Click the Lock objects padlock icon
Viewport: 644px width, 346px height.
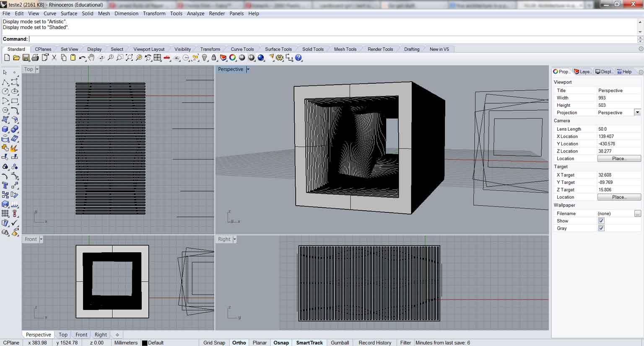[x=214, y=58]
